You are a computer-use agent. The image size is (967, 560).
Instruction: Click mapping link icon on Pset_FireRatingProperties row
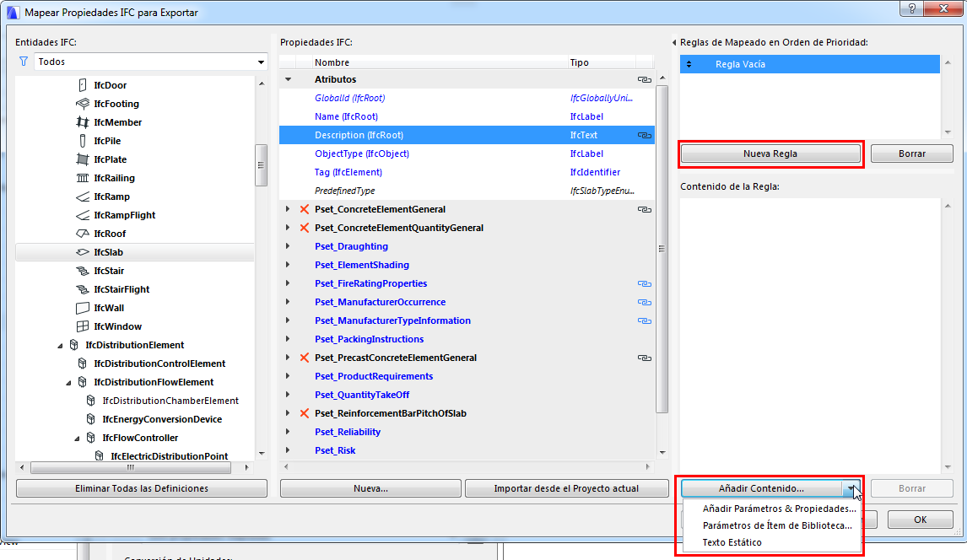(645, 283)
